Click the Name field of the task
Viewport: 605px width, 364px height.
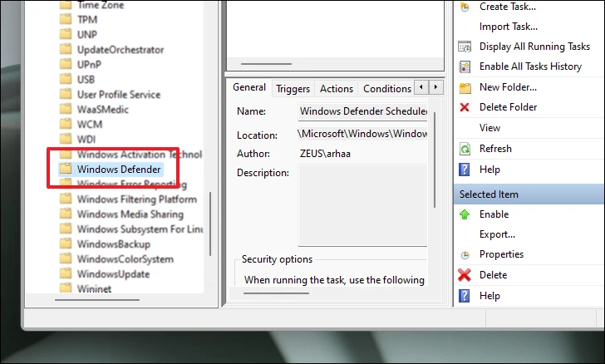[x=363, y=111]
